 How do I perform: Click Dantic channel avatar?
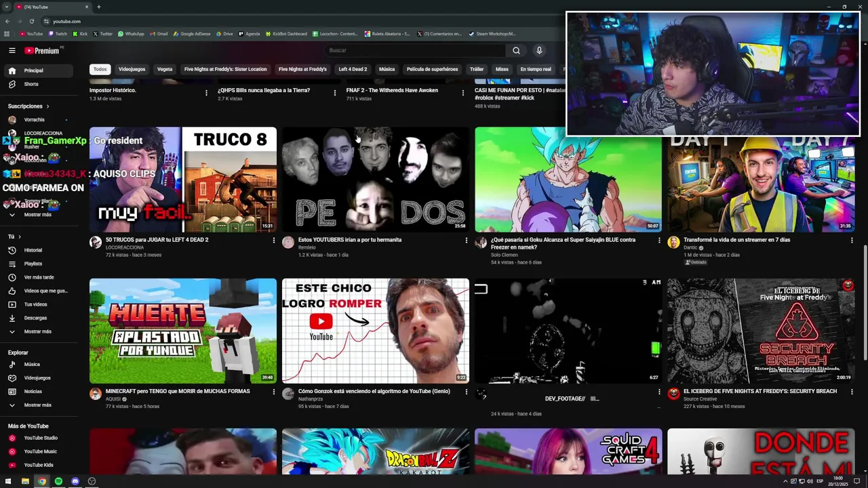(x=673, y=243)
